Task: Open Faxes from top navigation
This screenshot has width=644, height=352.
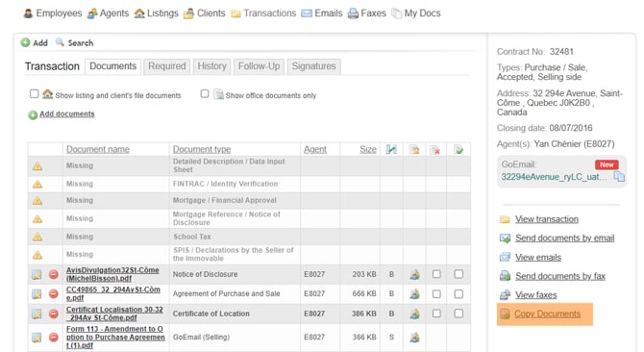Action: [x=367, y=13]
